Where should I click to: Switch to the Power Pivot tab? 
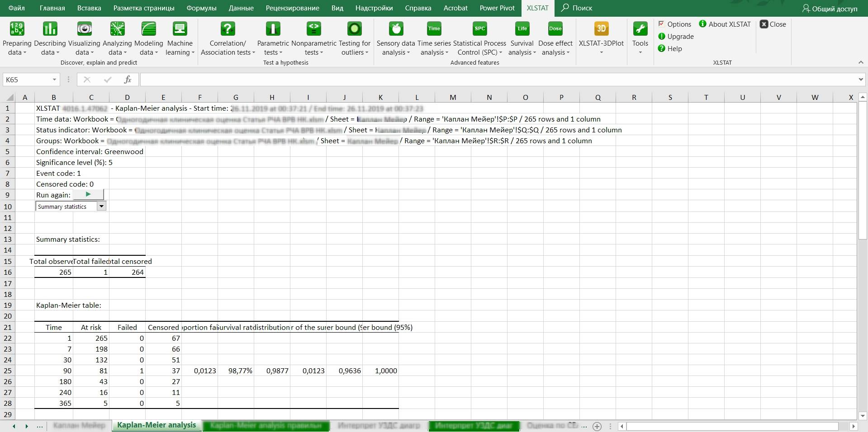tap(497, 8)
